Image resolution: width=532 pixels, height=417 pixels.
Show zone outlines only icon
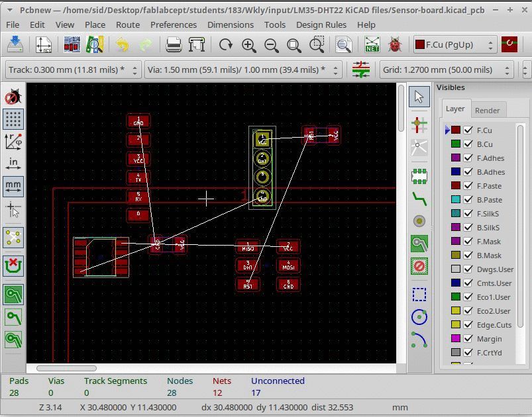[x=13, y=340]
